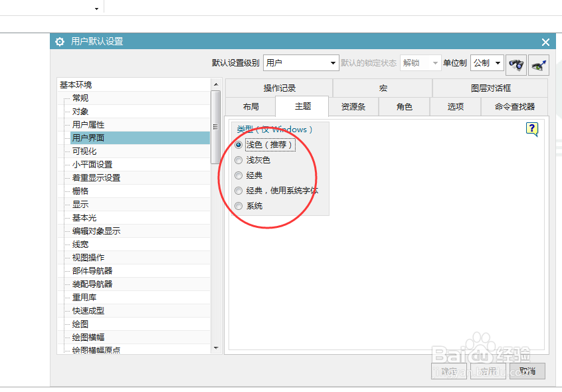Select 显示 in the tree
The width and height of the screenshot is (562, 392).
pos(80,204)
